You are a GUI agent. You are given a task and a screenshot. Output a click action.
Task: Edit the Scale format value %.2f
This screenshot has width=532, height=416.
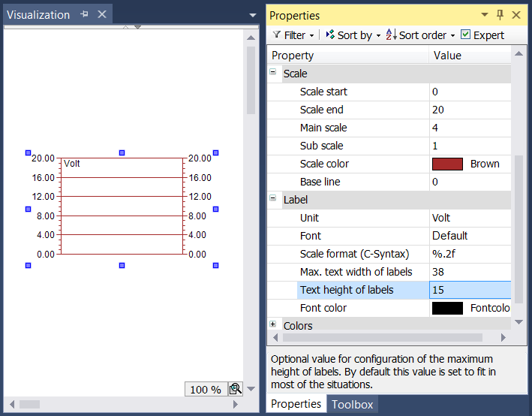(x=470, y=254)
